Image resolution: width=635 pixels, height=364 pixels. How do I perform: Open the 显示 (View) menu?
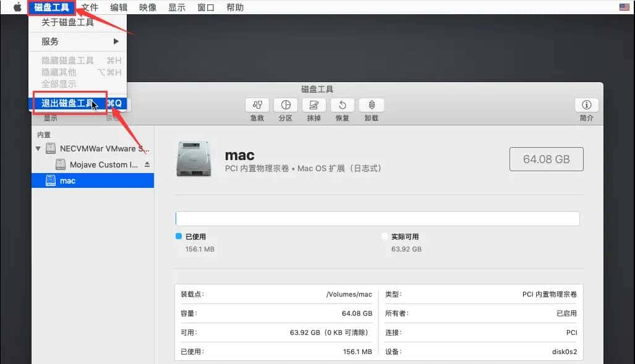(176, 7)
